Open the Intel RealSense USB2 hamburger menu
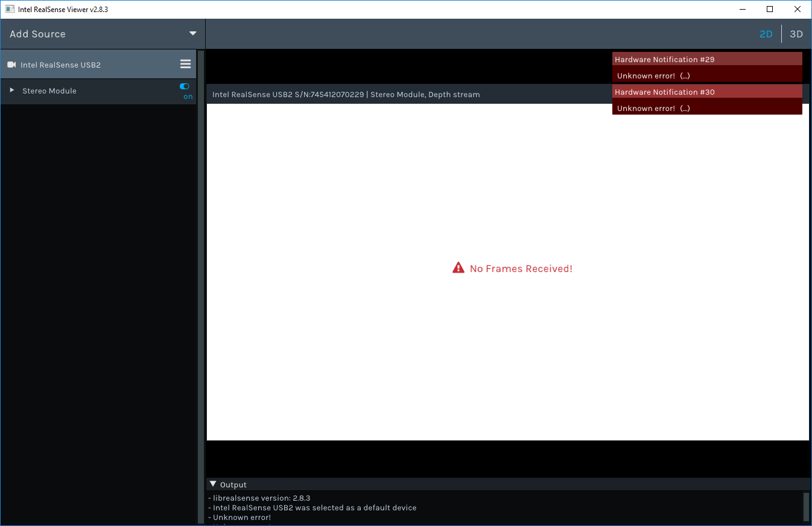812x526 pixels. pyautogui.click(x=185, y=64)
